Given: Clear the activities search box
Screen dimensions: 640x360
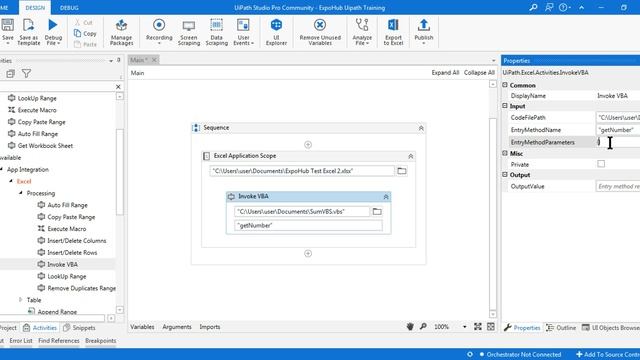Looking at the screenshot, I should (x=118, y=87).
